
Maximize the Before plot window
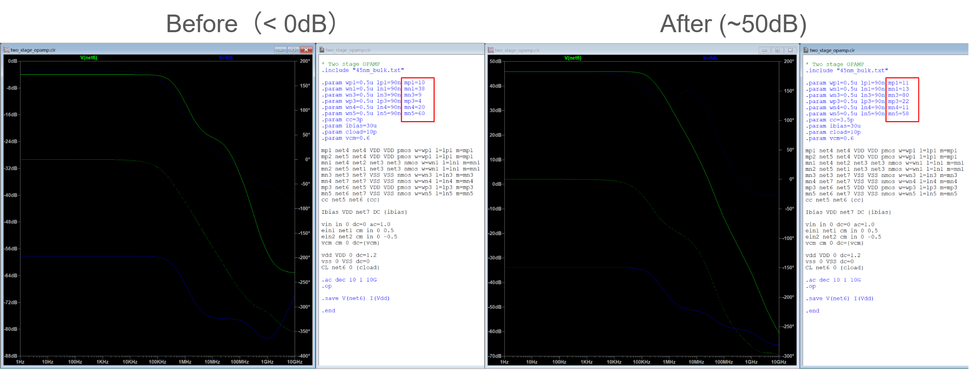point(293,50)
